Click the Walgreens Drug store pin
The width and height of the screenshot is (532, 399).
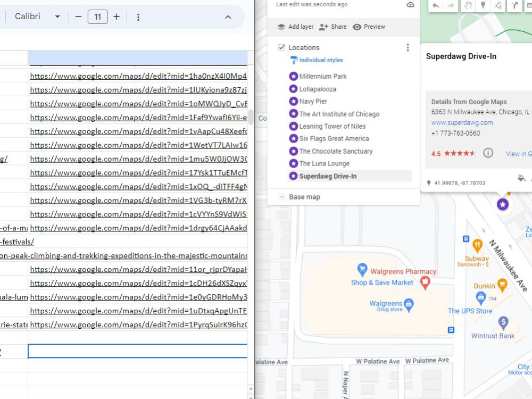point(409,304)
